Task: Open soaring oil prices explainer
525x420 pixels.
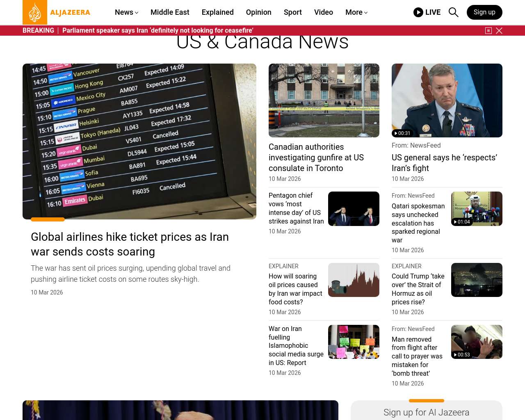Action: coord(295,289)
